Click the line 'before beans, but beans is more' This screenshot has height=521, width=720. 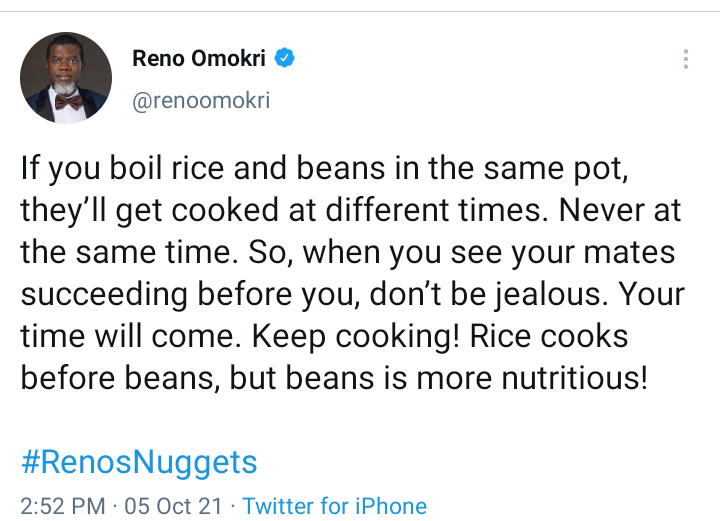[x=334, y=379]
